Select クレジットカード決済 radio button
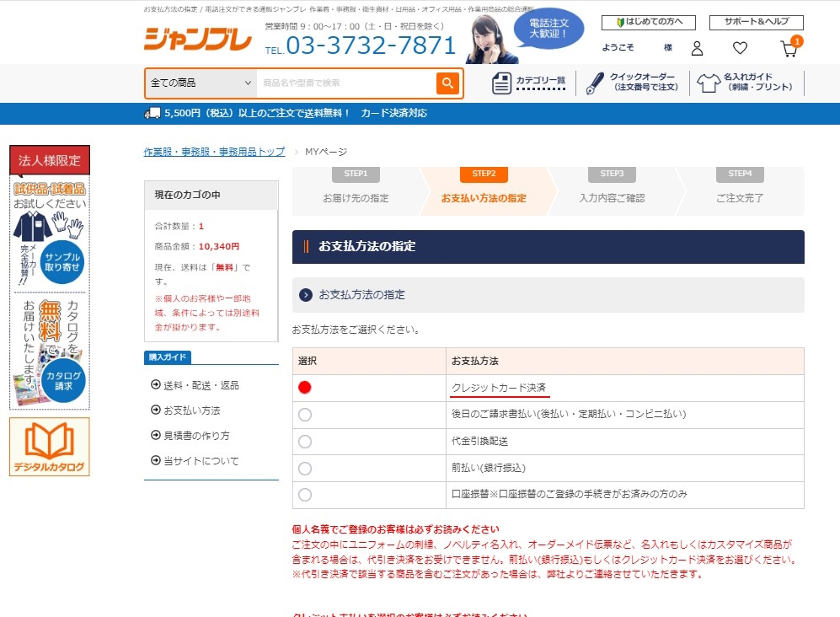840x617 pixels. click(305, 388)
